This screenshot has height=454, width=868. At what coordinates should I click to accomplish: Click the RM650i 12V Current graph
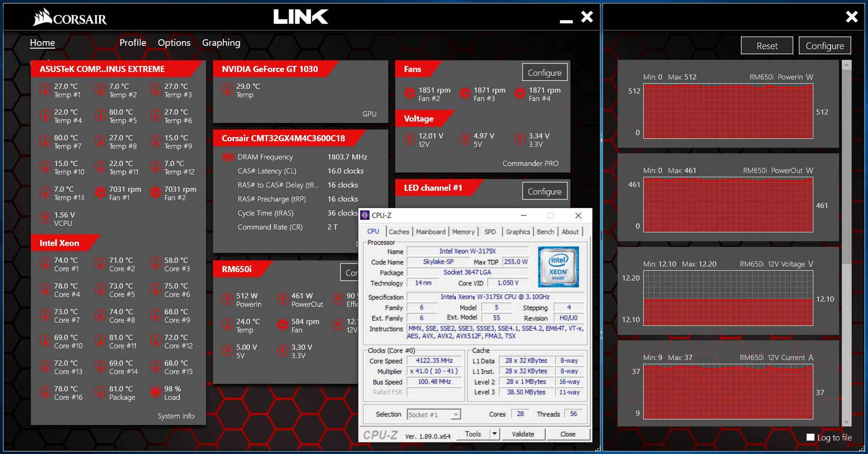click(728, 392)
